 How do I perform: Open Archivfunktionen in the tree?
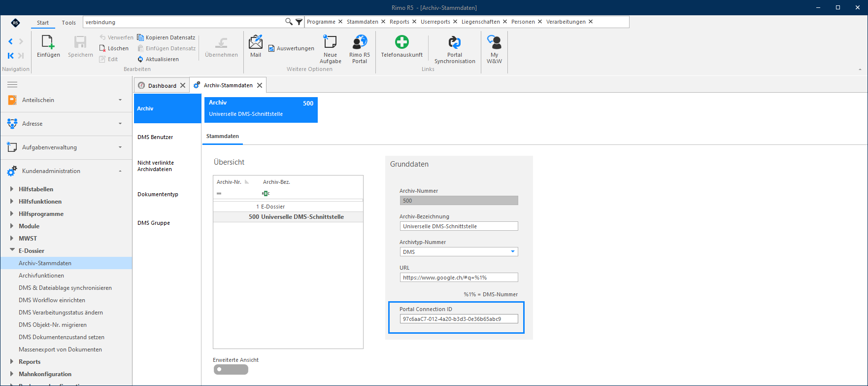pyautogui.click(x=41, y=276)
